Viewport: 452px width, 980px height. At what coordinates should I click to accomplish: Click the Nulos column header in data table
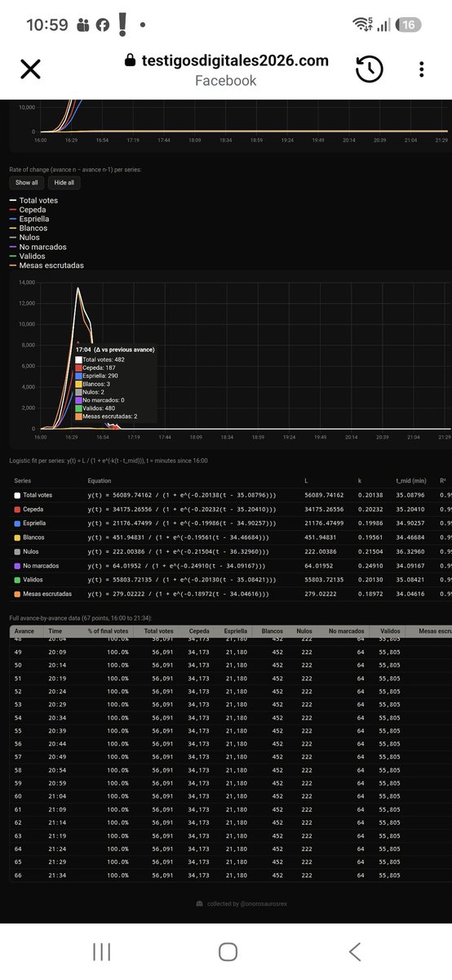tap(304, 631)
